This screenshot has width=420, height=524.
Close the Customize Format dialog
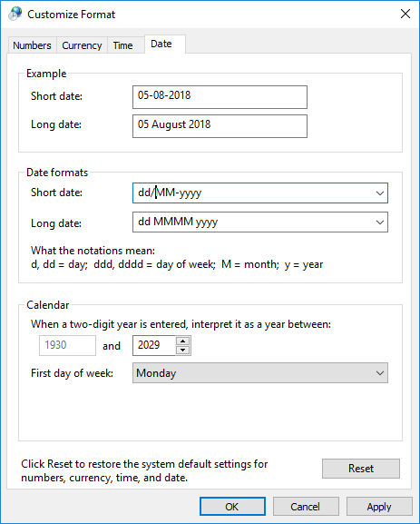[405, 14]
